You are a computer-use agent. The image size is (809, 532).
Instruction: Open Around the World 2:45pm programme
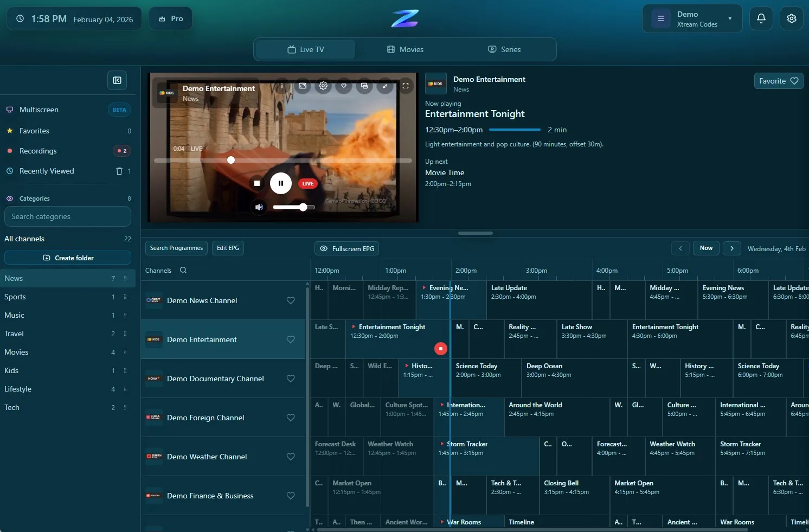click(557, 417)
